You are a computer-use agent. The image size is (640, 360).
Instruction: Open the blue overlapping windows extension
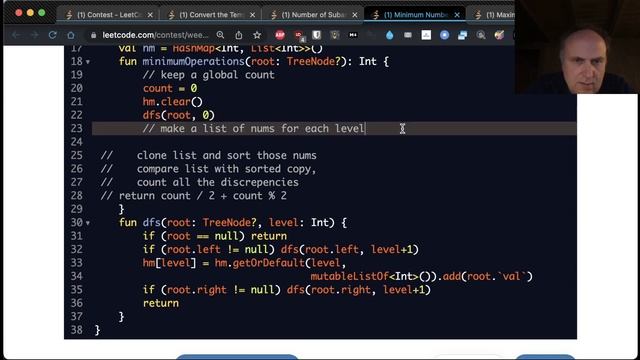tap(462, 35)
